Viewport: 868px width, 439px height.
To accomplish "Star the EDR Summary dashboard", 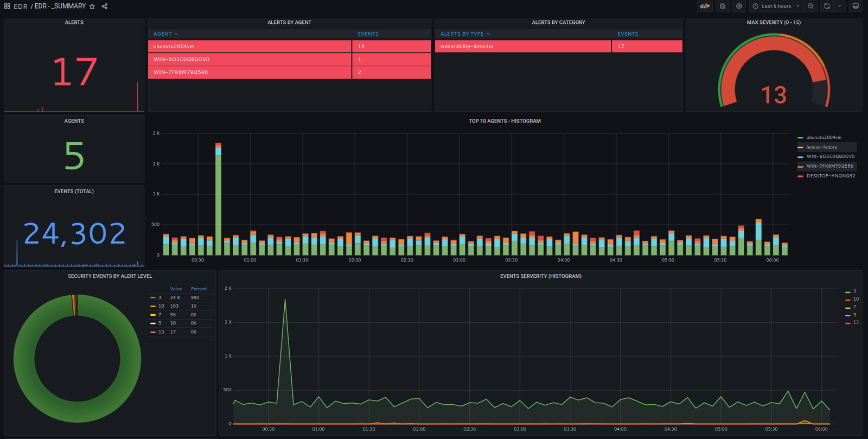I will (x=92, y=7).
